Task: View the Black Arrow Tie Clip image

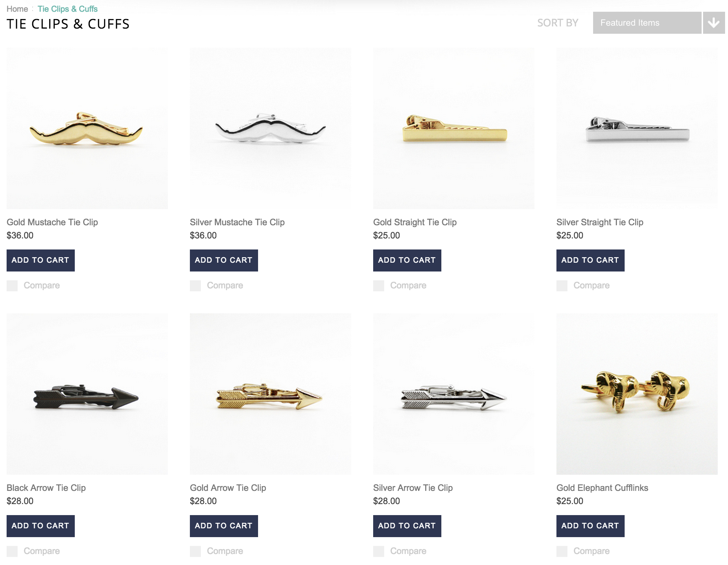Action: (x=87, y=394)
